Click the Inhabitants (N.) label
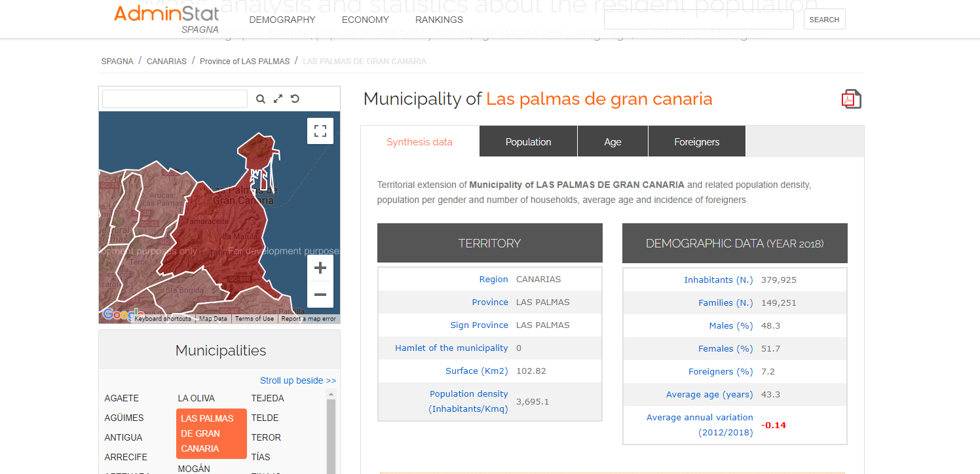Viewport: 980px width, 474px height. 719,280
